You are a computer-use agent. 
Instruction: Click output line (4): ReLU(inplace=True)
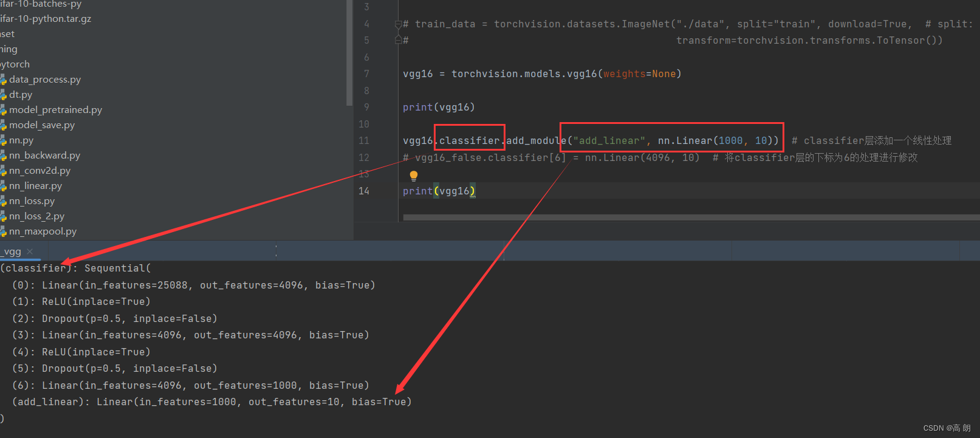[x=81, y=352]
